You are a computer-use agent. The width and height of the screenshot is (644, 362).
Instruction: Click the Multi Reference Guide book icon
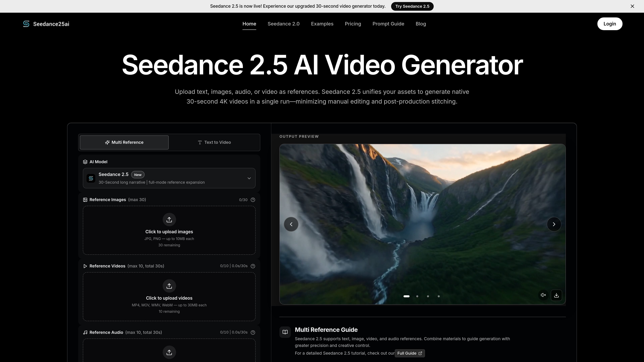[x=285, y=332]
